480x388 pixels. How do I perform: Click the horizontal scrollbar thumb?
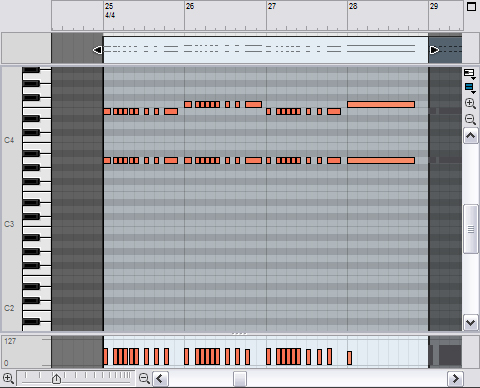point(240,379)
